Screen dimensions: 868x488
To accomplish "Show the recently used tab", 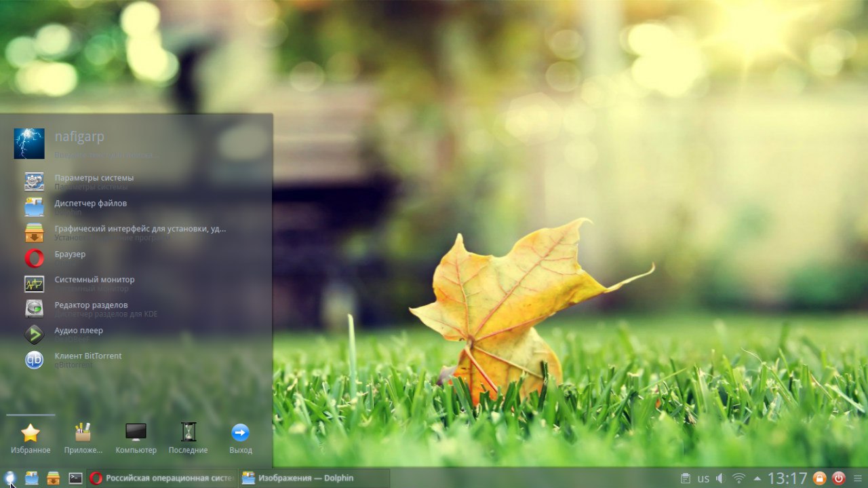I will [188, 438].
